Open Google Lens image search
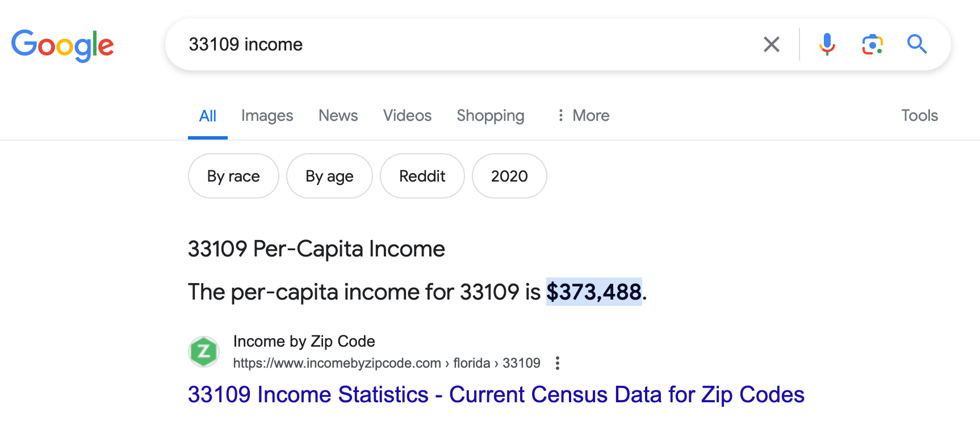Viewport: 980px width, 421px height. (872, 44)
